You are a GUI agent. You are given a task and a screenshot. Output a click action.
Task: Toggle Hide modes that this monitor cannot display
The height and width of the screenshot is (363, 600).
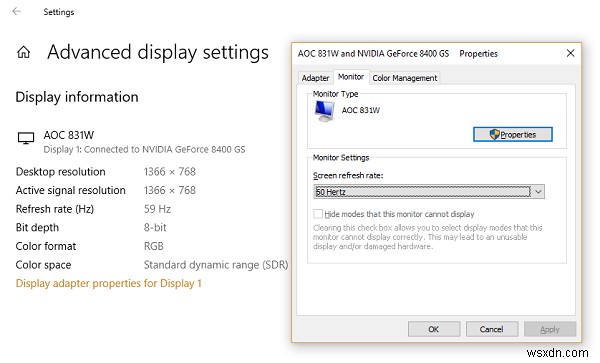click(318, 213)
